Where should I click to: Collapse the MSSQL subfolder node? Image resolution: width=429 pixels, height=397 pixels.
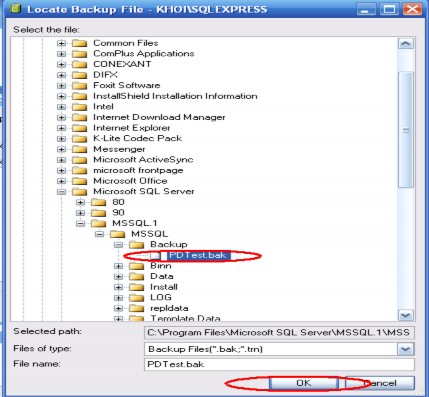point(99,234)
